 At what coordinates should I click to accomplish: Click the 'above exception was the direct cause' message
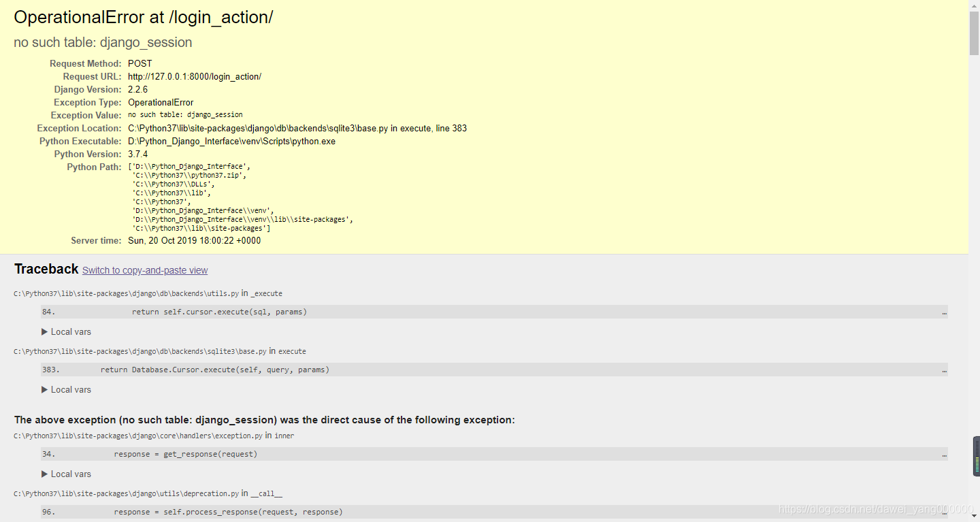[x=265, y=420]
